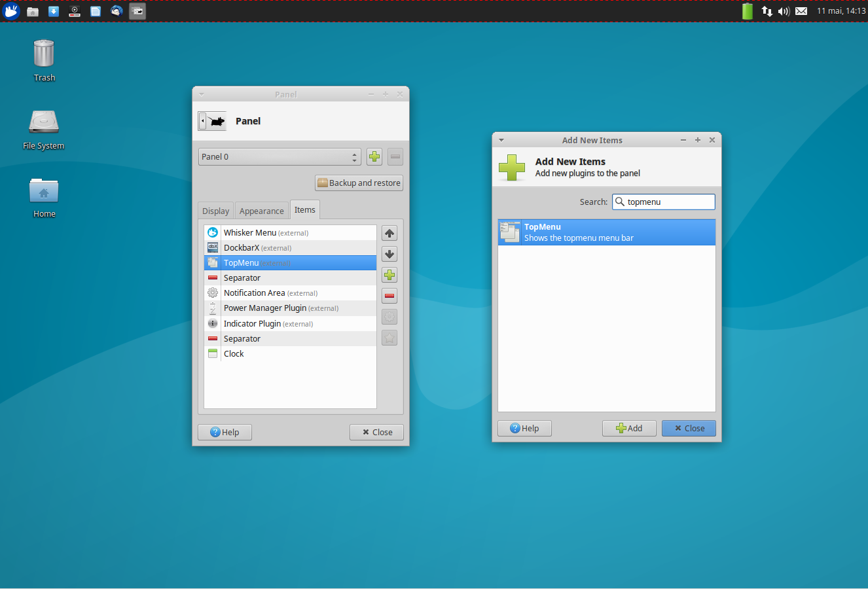Launch the media player from the panel
Viewport: 868px width, 589px height.
pos(75,10)
